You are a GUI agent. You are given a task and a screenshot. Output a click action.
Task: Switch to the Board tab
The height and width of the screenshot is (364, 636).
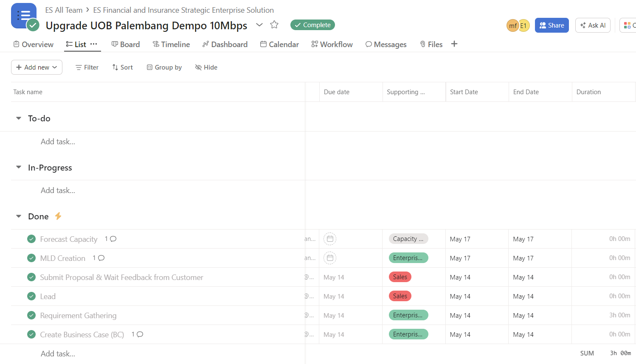point(126,45)
